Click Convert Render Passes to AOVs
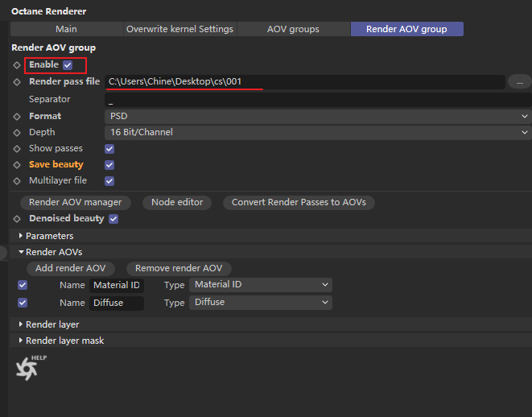The width and height of the screenshot is (532, 417). 299,203
